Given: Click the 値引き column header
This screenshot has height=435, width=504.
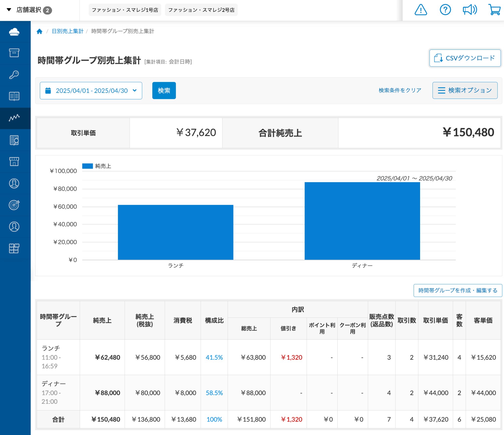Looking at the screenshot, I should tap(288, 329).
